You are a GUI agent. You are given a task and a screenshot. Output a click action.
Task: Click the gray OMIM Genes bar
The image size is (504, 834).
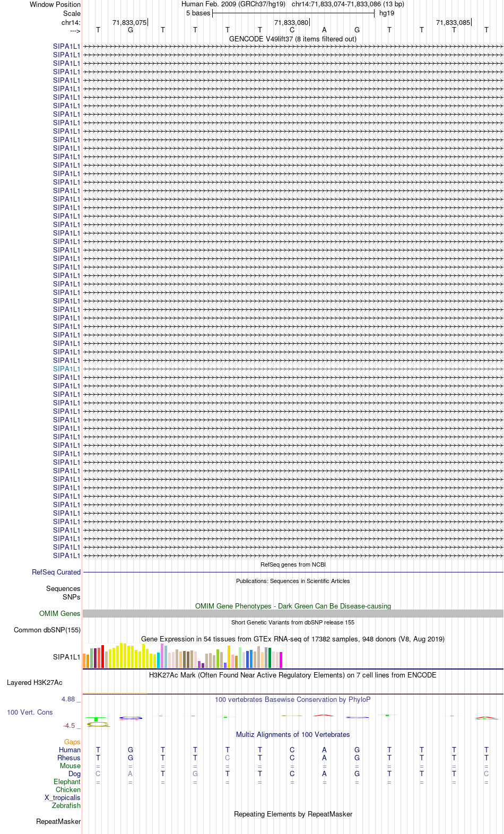(293, 614)
